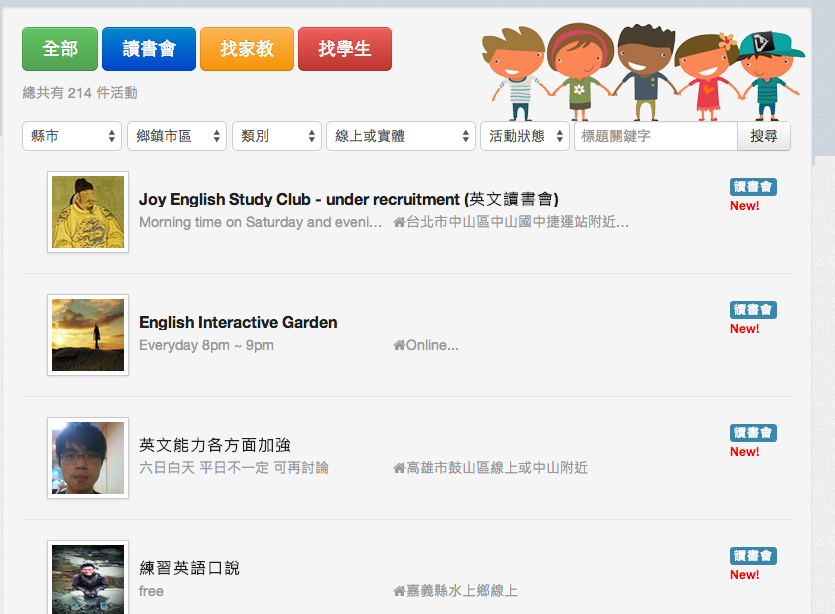Open Joy English Study Club listing title

pos(348,199)
